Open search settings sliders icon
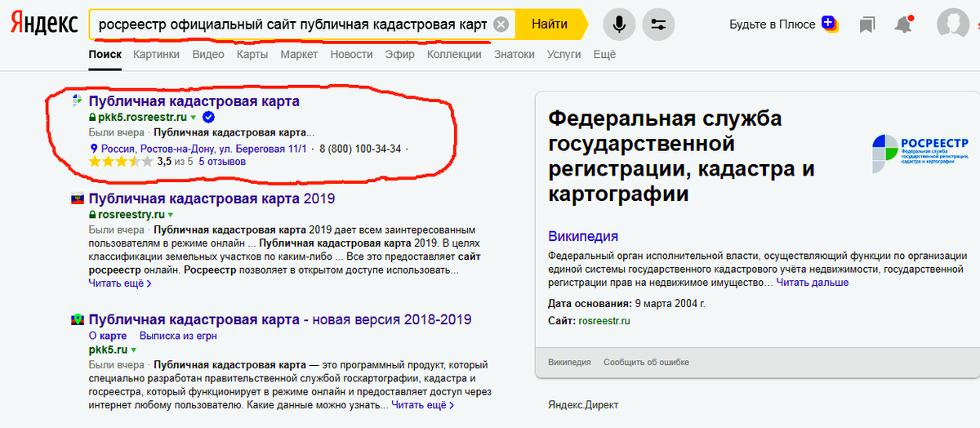Image resolution: width=980 pixels, height=428 pixels. tap(658, 25)
